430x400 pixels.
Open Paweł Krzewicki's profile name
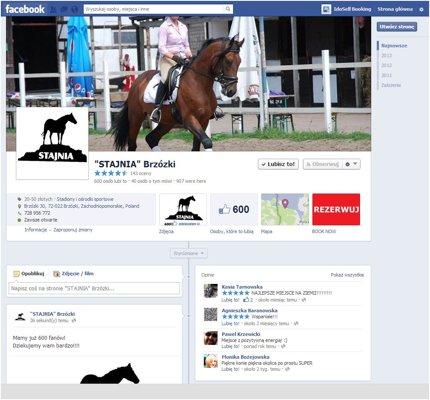tap(241, 334)
